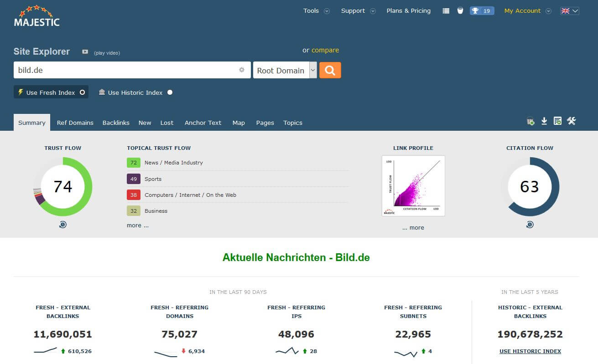Switch to the Backlinks tab
The height and width of the screenshot is (364, 598).
(x=116, y=123)
